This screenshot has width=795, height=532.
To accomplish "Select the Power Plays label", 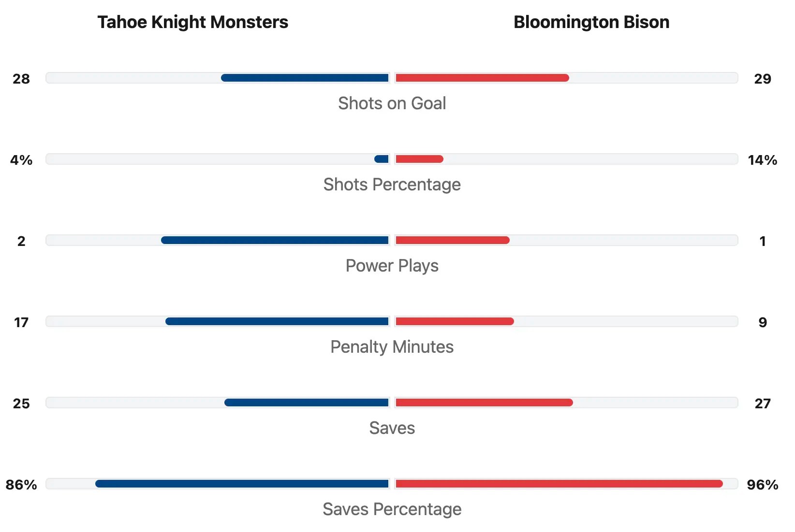I will click(x=392, y=266).
